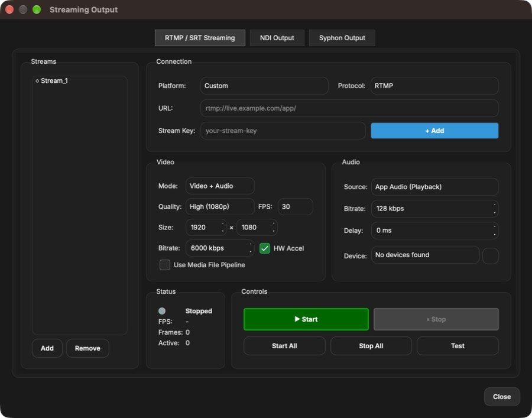Image resolution: width=532 pixels, height=418 pixels.
Task: Click the green macOS zoom window button
Action: [37, 9]
